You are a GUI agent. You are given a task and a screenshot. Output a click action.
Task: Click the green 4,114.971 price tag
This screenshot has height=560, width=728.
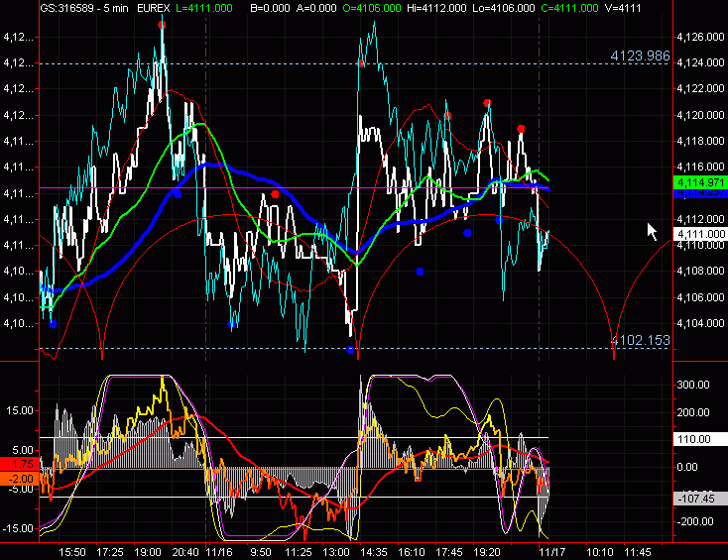699,182
